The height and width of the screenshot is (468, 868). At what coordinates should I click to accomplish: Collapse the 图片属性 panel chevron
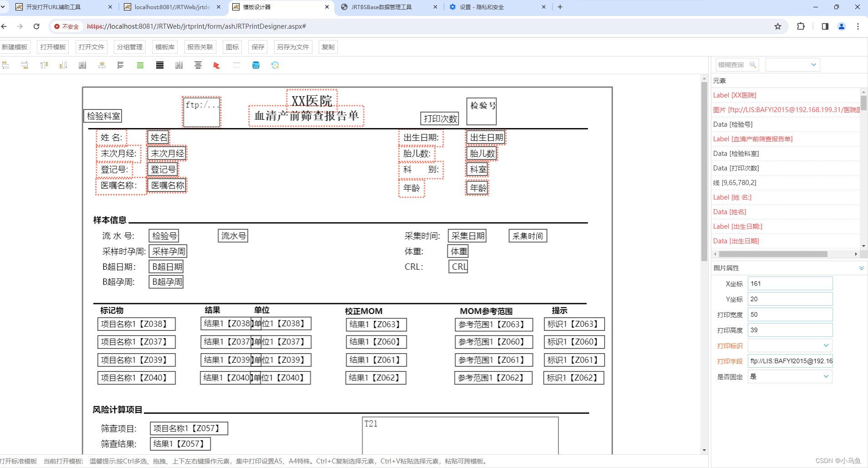862,268
